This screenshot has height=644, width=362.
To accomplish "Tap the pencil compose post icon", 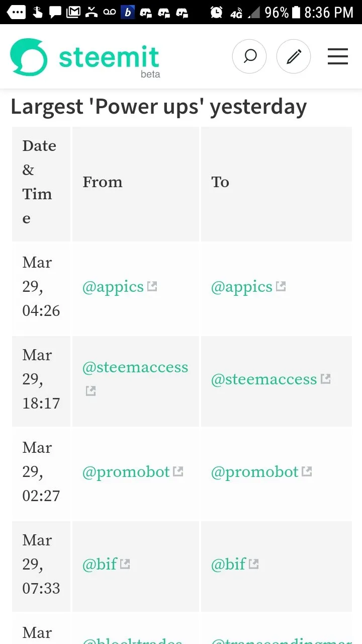I will (x=294, y=56).
